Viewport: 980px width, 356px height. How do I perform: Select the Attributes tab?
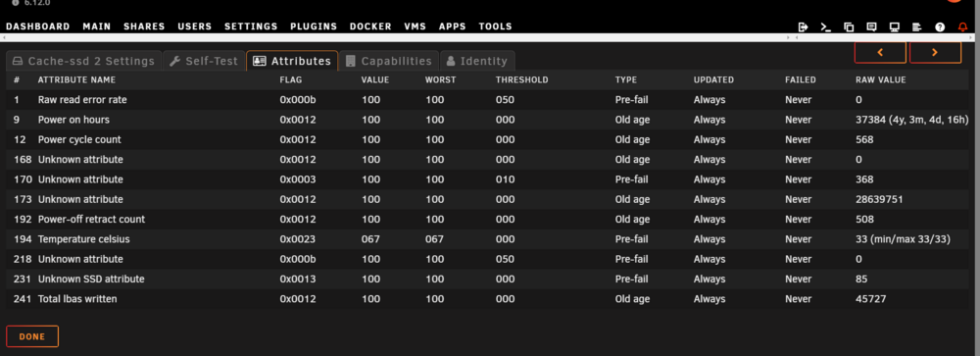[x=292, y=61]
